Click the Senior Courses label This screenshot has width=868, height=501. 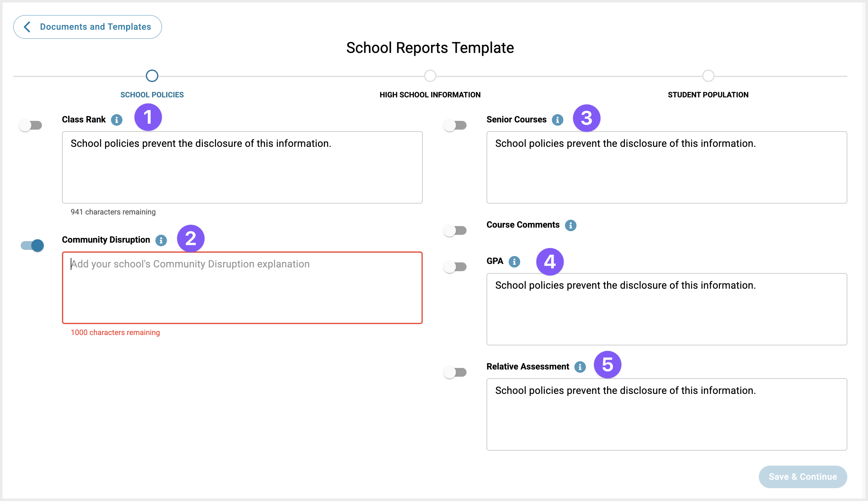click(x=516, y=119)
